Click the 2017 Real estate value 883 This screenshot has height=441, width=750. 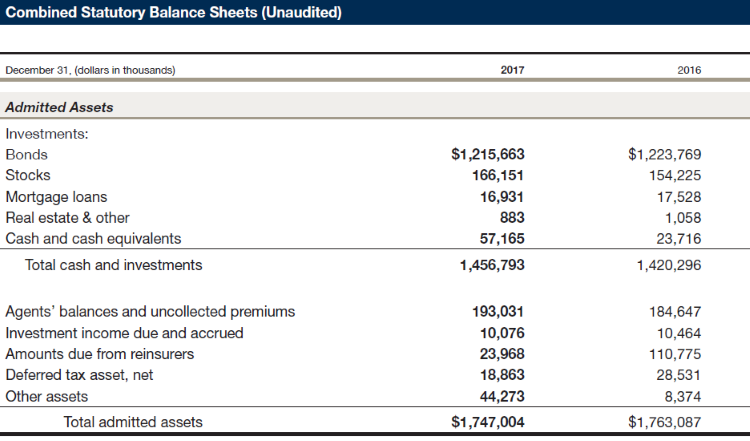coord(512,217)
